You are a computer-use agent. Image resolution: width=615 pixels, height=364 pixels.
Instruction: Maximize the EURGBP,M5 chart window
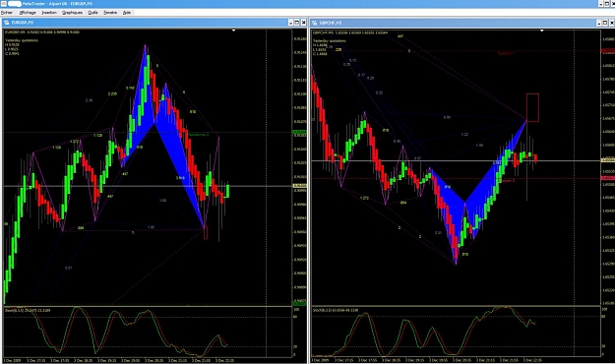click(x=297, y=23)
